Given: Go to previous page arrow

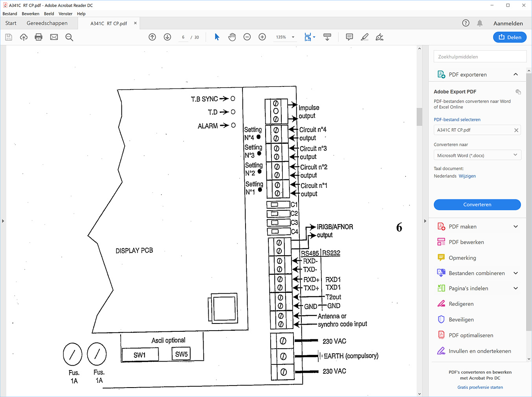Looking at the screenshot, I should tap(152, 37).
